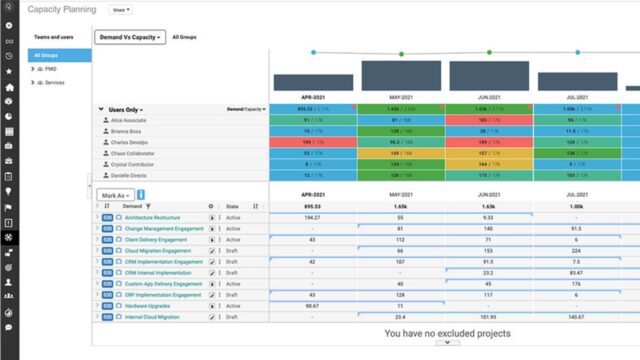The width and height of the screenshot is (640, 360).
Task: Open the people group icon in the sidebar
Action: tap(9, 296)
